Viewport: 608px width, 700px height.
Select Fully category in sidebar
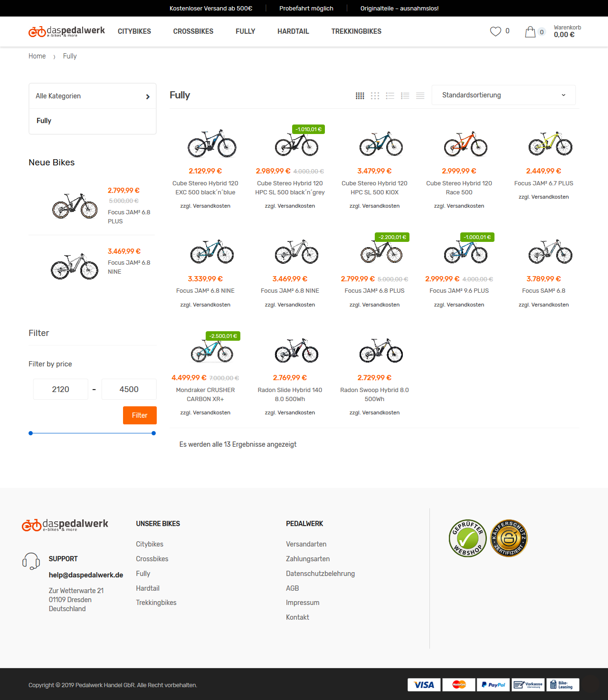pyautogui.click(x=44, y=121)
